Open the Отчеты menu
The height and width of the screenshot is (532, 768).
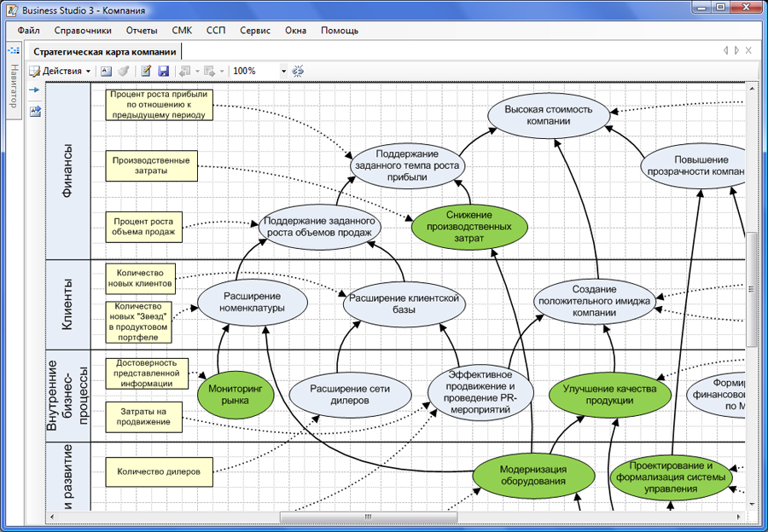[142, 31]
